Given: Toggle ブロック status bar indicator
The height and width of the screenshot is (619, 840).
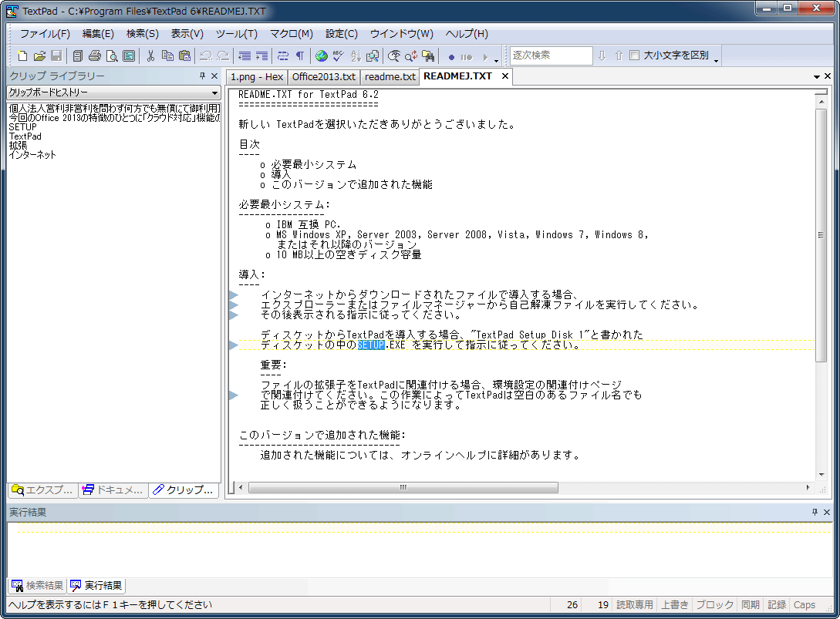Looking at the screenshot, I should coord(714,604).
